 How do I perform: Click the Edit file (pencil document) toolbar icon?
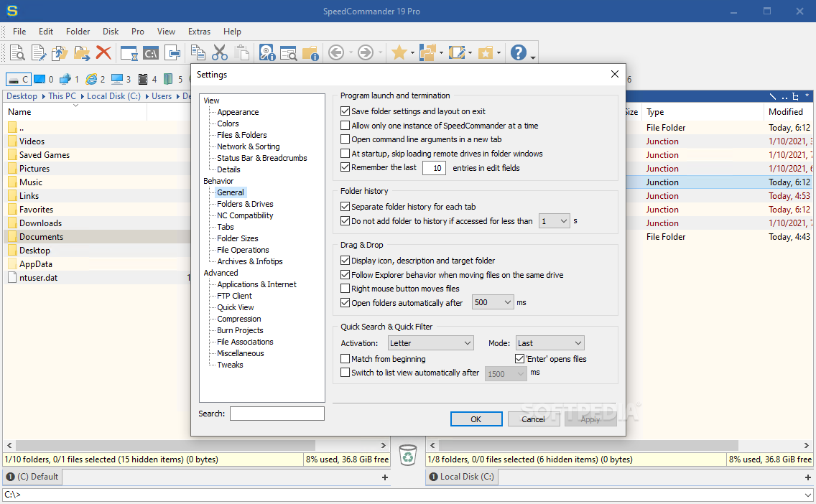39,52
